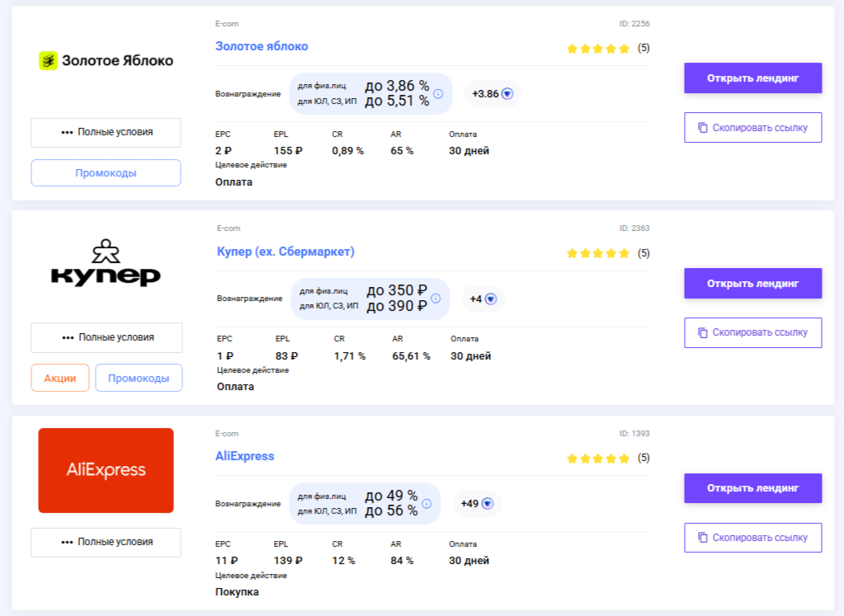Click the info icon in Золотое яблоко reward
Viewport: 844px width, 616px height.
coord(439,93)
